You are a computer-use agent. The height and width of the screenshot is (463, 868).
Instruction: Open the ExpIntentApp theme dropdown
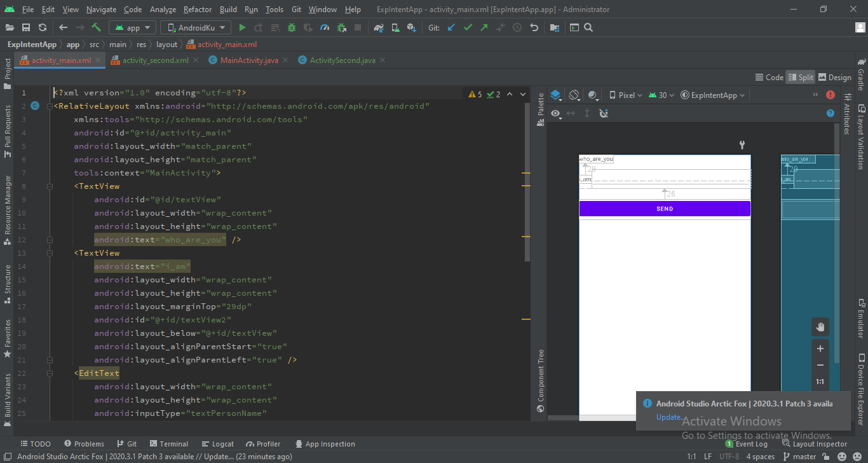tap(712, 94)
